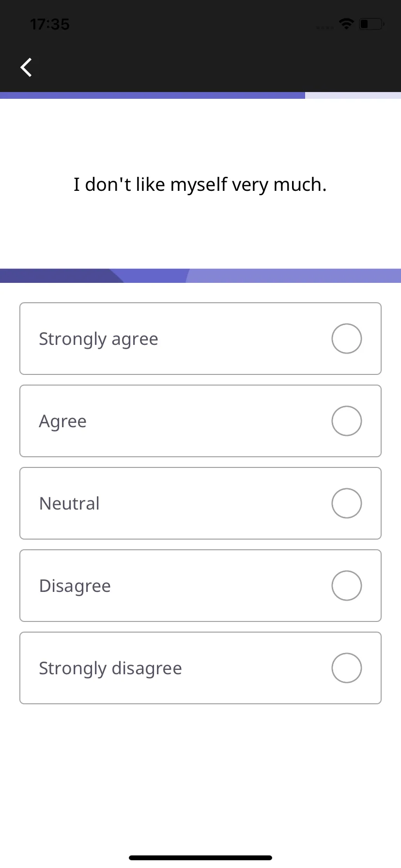This screenshot has width=401, height=868.
Task: Choose the Disagree answer text
Action: pyautogui.click(x=75, y=586)
